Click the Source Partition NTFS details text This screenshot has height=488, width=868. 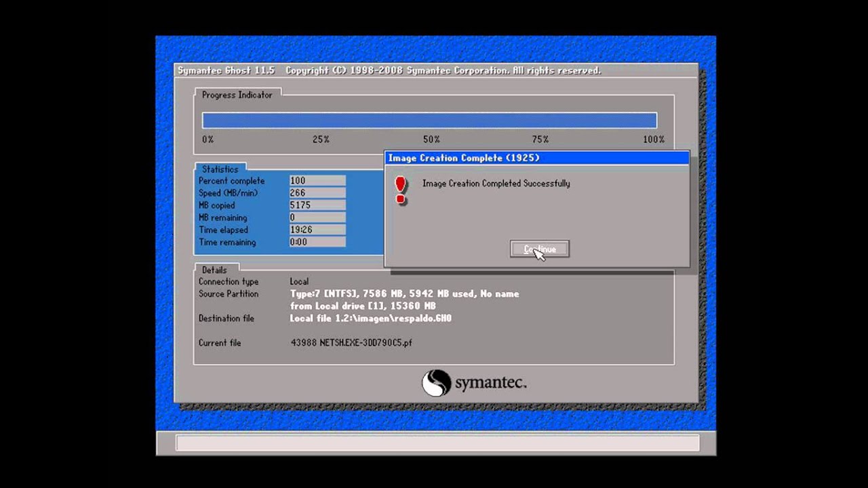(404, 293)
